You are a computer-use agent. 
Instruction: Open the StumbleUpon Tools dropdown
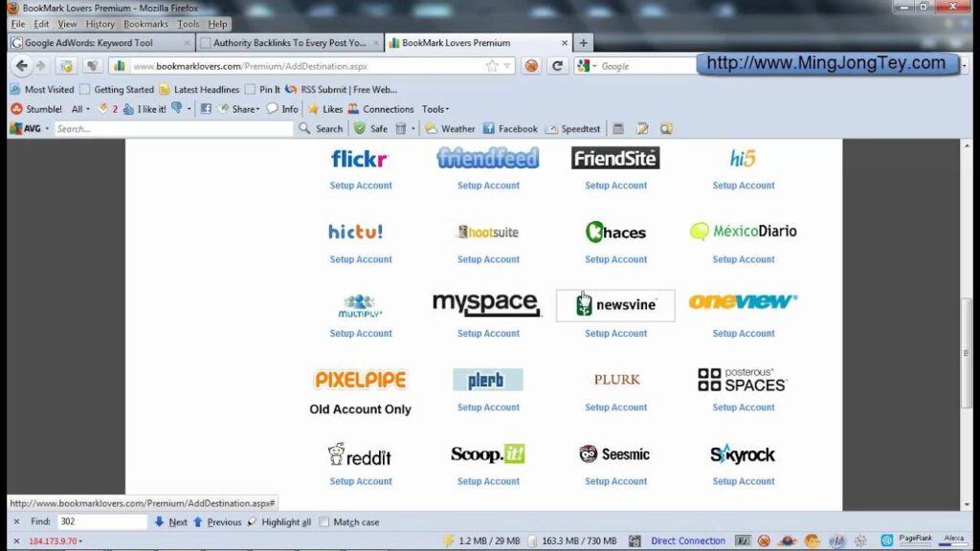tap(435, 109)
